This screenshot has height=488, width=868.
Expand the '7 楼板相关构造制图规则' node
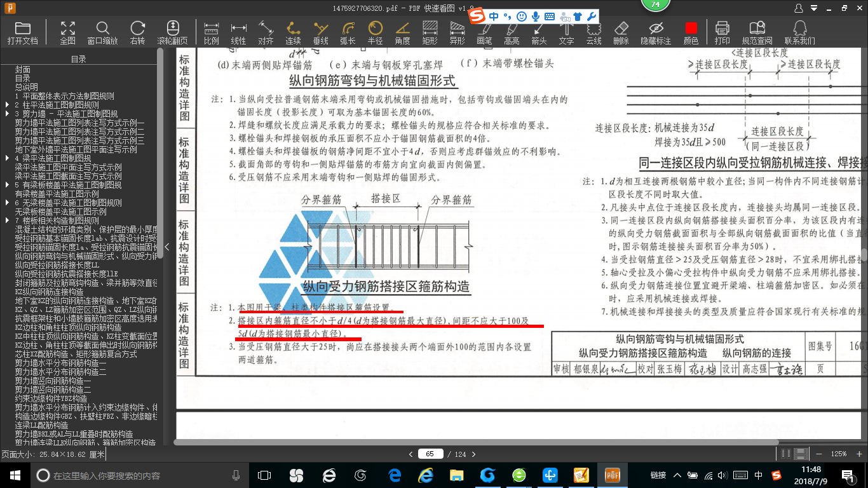pyautogui.click(x=7, y=220)
